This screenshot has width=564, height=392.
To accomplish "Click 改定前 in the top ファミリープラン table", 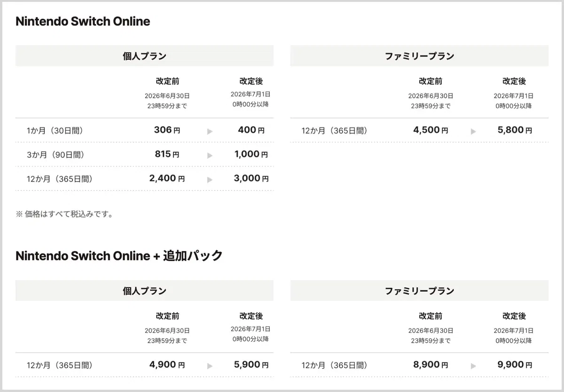I will (431, 81).
